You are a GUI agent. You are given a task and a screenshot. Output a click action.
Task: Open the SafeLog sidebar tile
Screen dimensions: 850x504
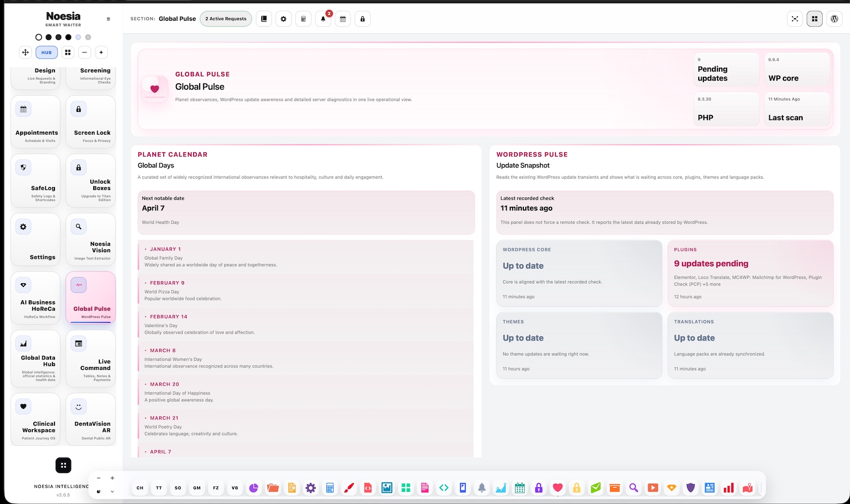[35, 181]
